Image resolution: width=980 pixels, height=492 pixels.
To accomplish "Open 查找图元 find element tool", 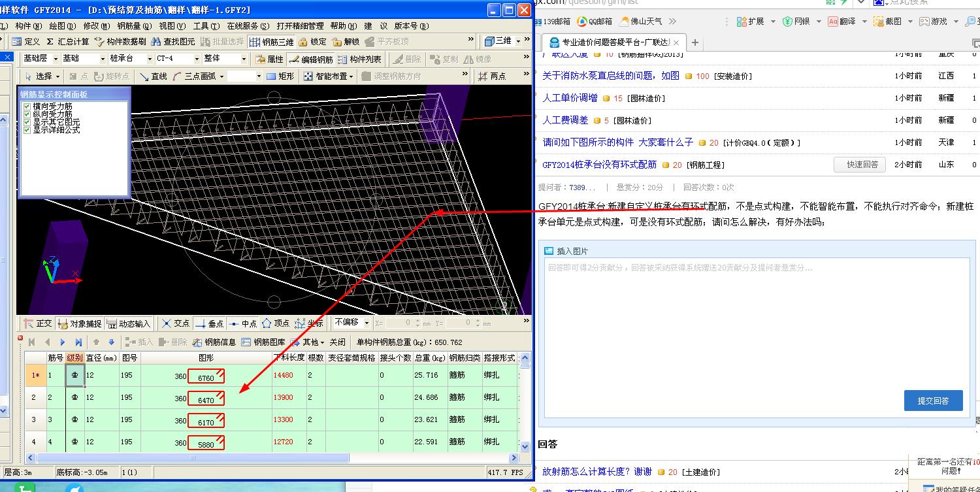I will tap(173, 42).
